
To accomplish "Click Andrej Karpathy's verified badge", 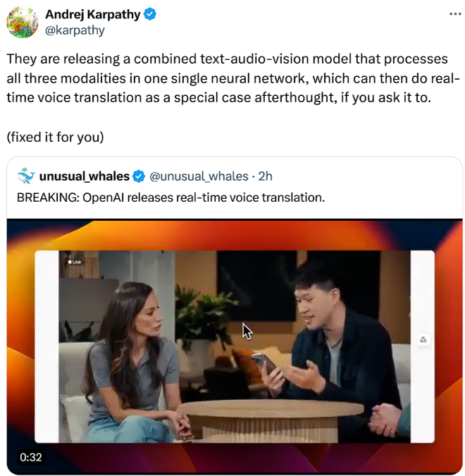I will 149,14.
